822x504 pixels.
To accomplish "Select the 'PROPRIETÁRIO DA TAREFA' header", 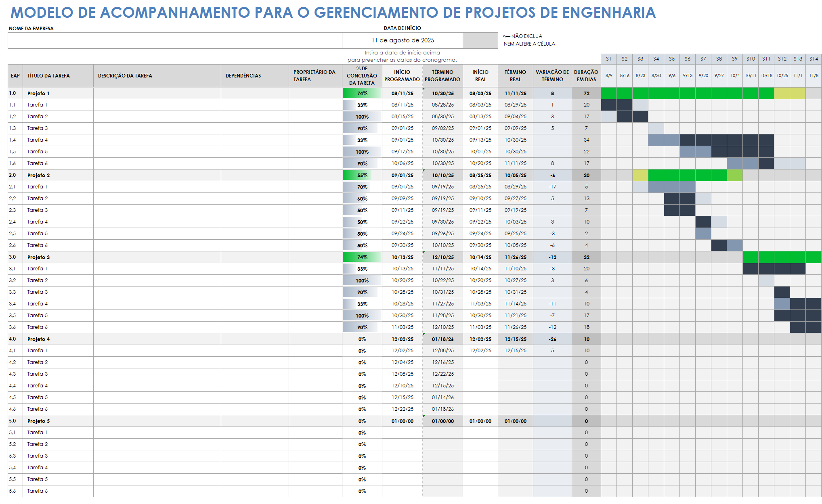I will (x=315, y=76).
